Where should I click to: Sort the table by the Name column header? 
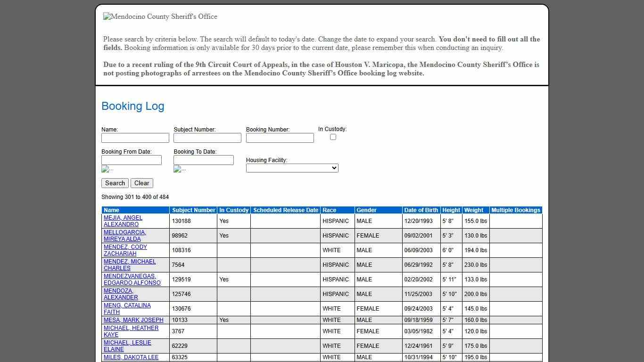point(111,210)
